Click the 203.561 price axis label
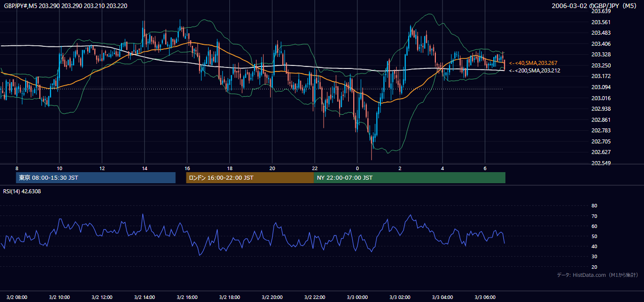Viewport: 644px width, 302px height. (601, 22)
